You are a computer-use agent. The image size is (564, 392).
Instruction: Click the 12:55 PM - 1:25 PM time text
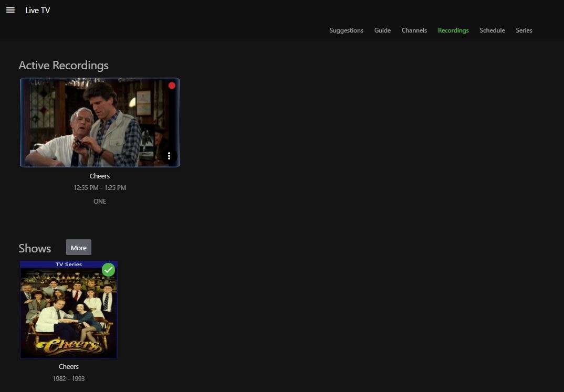100,187
